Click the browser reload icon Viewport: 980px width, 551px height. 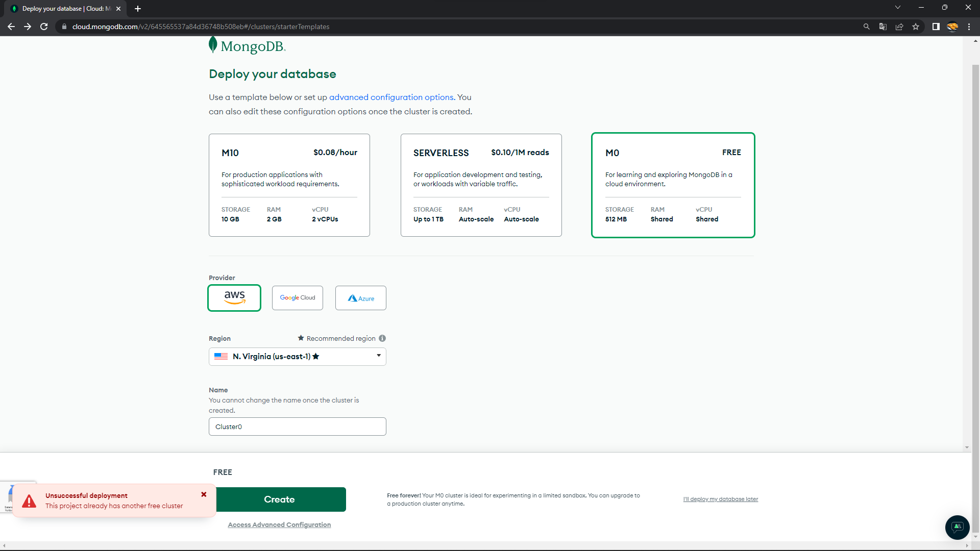pos(44,27)
